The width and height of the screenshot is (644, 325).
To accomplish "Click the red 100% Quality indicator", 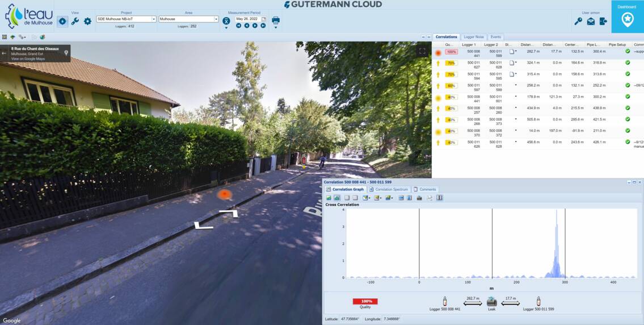I will [365, 301].
